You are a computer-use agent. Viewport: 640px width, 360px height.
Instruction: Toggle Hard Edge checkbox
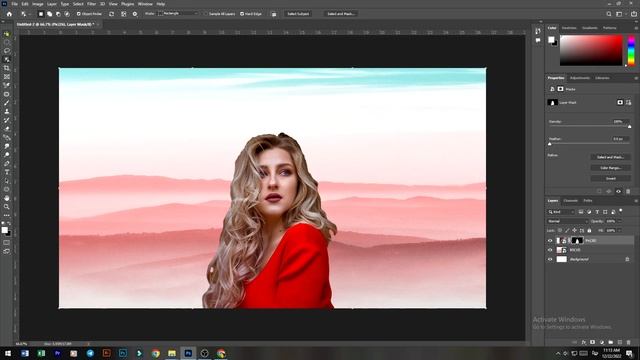(x=242, y=14)
